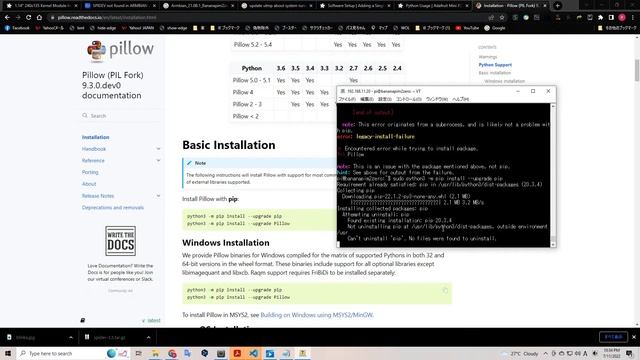Open the Chrome profile avatar
Screen dimensions: 640x360
pos(622,18)
